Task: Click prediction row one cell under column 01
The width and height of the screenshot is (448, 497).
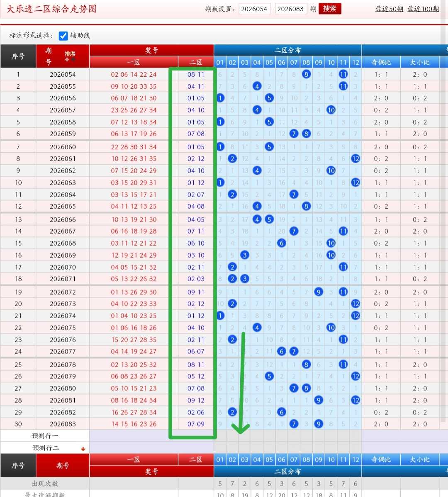Action: click(x=220, y=436)
